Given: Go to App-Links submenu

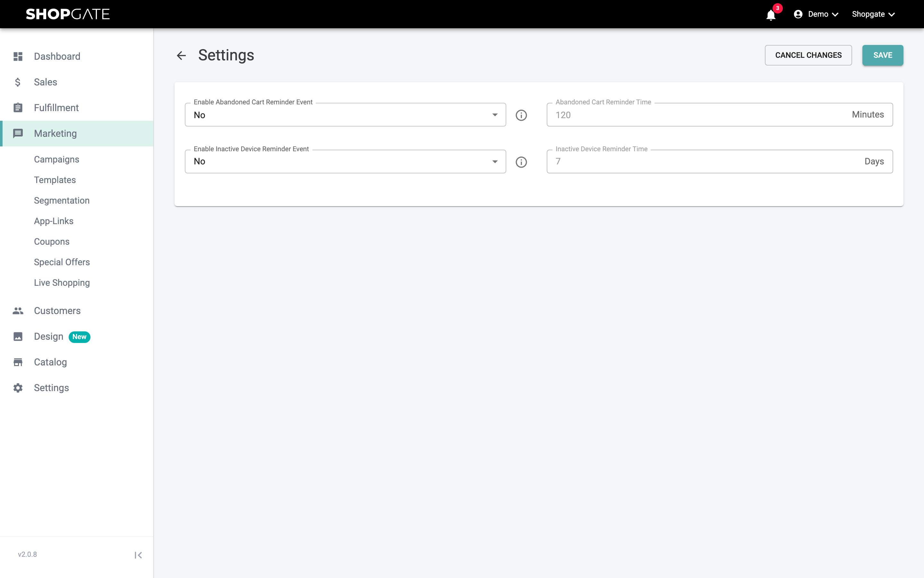Looking at the screenshot, I should [54, 221].
